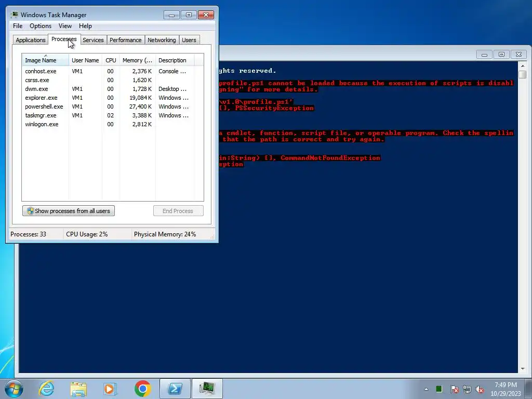Select the csrss.exe process row
Viewport: 532px width, 399px height.
[113, 80]
